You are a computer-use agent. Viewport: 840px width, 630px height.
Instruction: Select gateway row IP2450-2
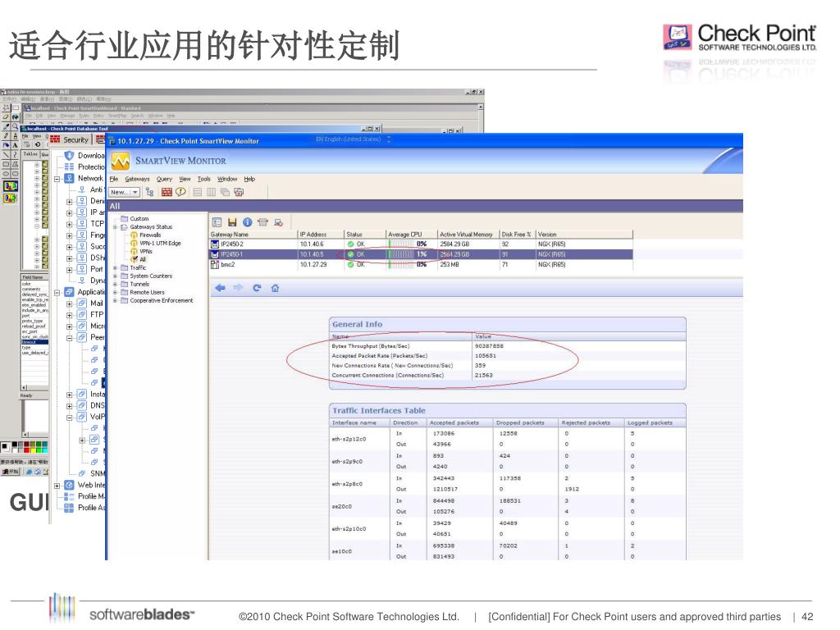(x=421, y=244)
